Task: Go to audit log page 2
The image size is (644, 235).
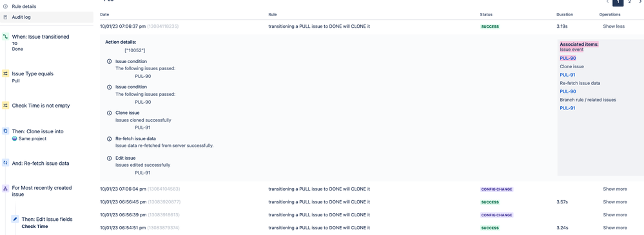Action: pyautogui.click(x=630, y=2)
